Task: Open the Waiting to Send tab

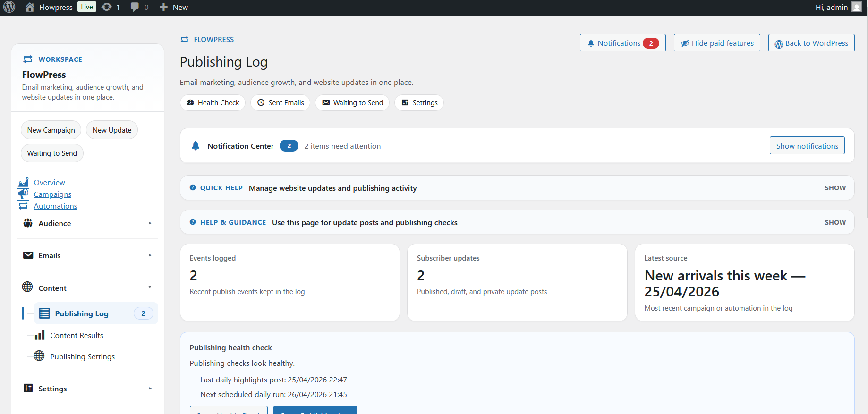Action: click(x=352, y=103)
